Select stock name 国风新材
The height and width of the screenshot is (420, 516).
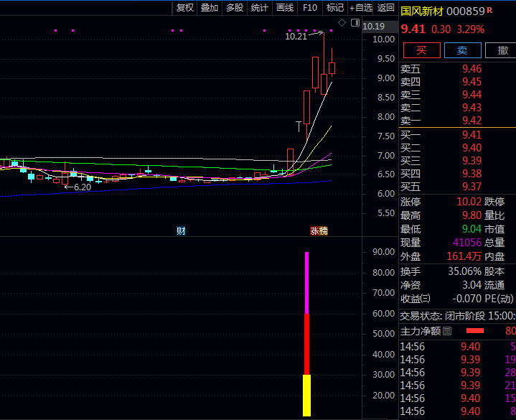422,11
